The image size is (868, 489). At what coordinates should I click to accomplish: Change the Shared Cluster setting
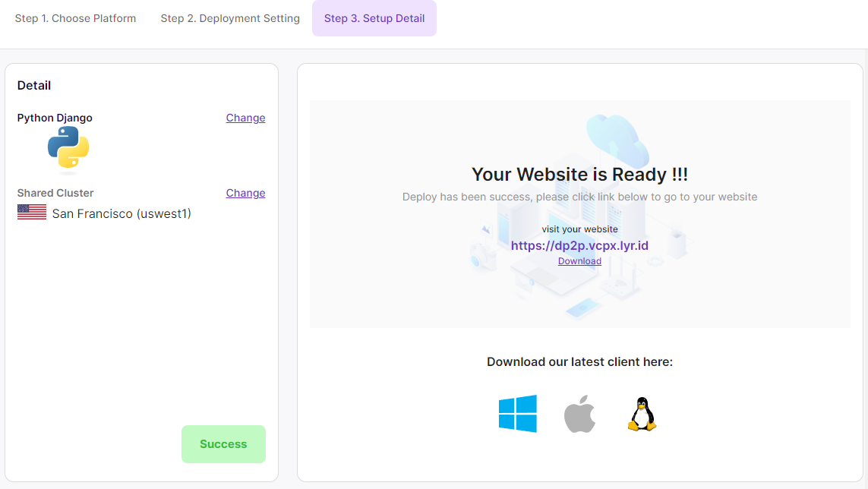245,193
